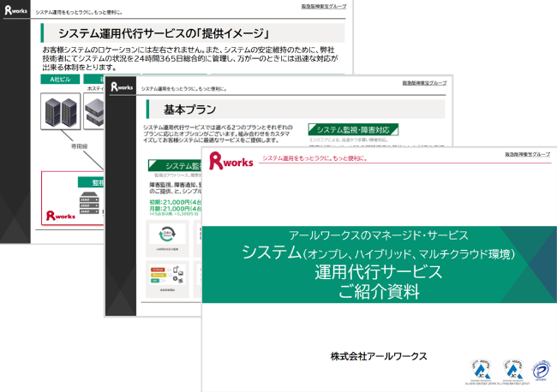Screen dimensions: 557x392
Task: Click the tagline text on the middle slide header
Action: [184, 89]
